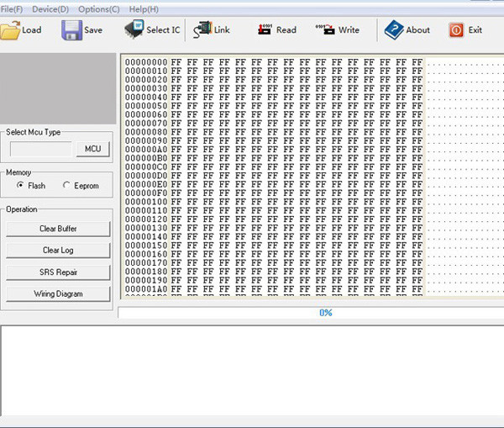
Task: Click the MCU button
Action: [93, 149]
